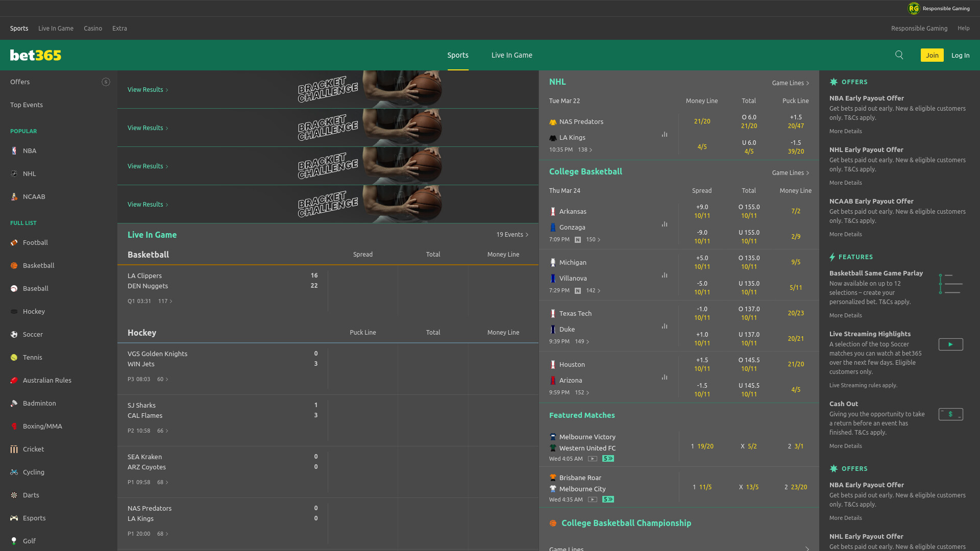
Task: Expand Arkansas vs Gonzaga 150 markets
Action: [594, 239]
